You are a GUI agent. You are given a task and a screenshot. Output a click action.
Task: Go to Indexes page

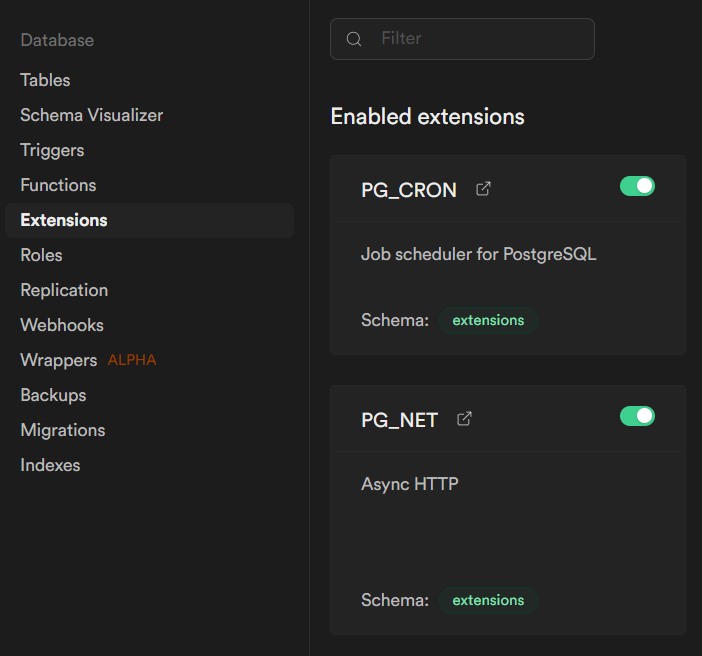click(50, 465)
